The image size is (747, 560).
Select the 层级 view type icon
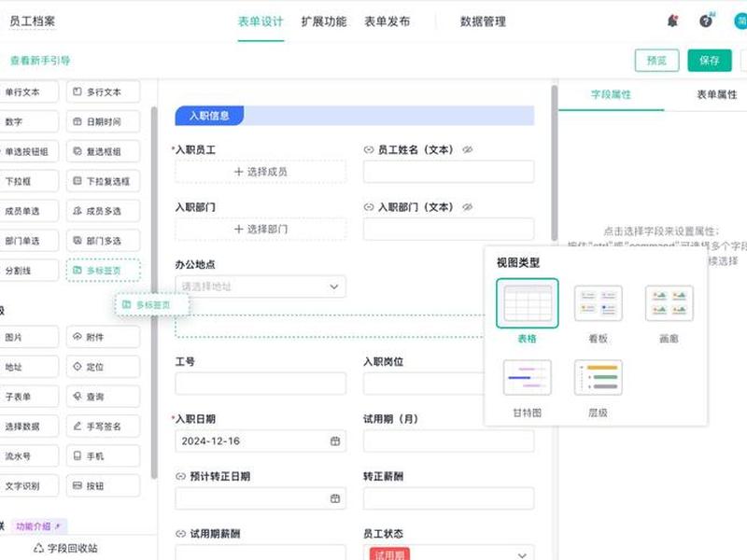598,378
